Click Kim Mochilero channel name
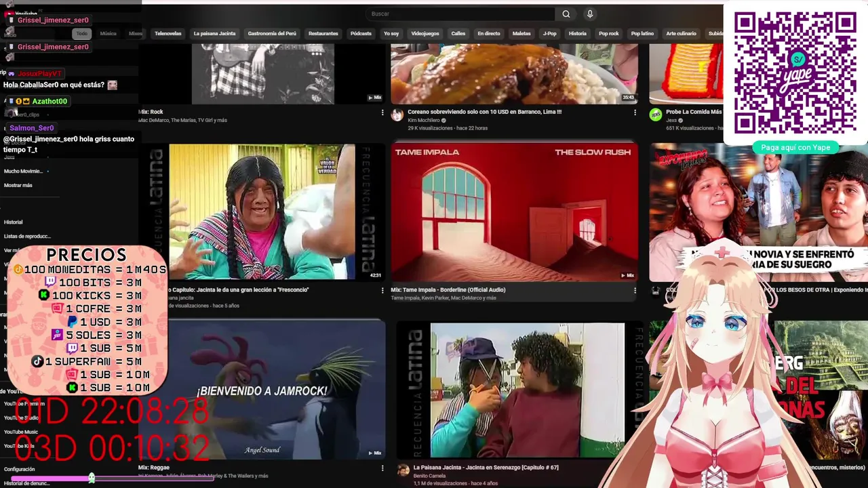 click(424, 121)
